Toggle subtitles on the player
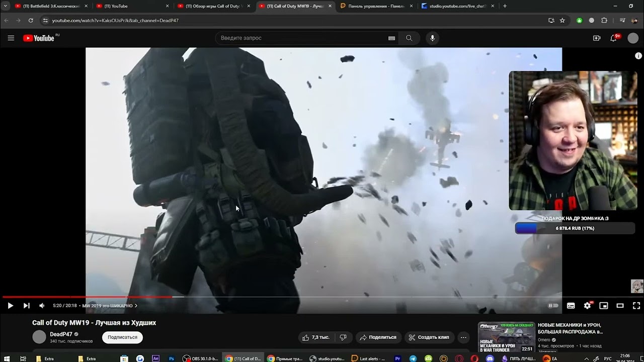 click(x=571, y=306)
